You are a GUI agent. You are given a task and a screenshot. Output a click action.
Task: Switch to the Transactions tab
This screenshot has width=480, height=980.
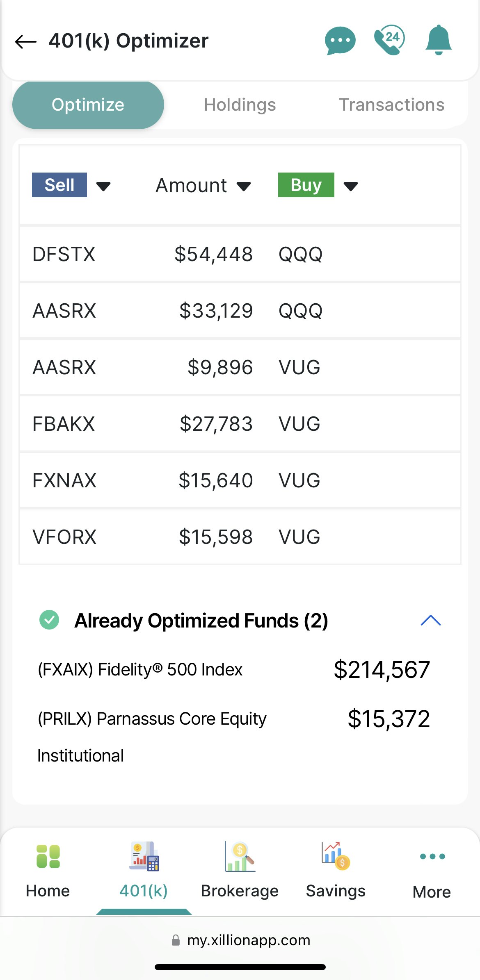coord(392,105)
